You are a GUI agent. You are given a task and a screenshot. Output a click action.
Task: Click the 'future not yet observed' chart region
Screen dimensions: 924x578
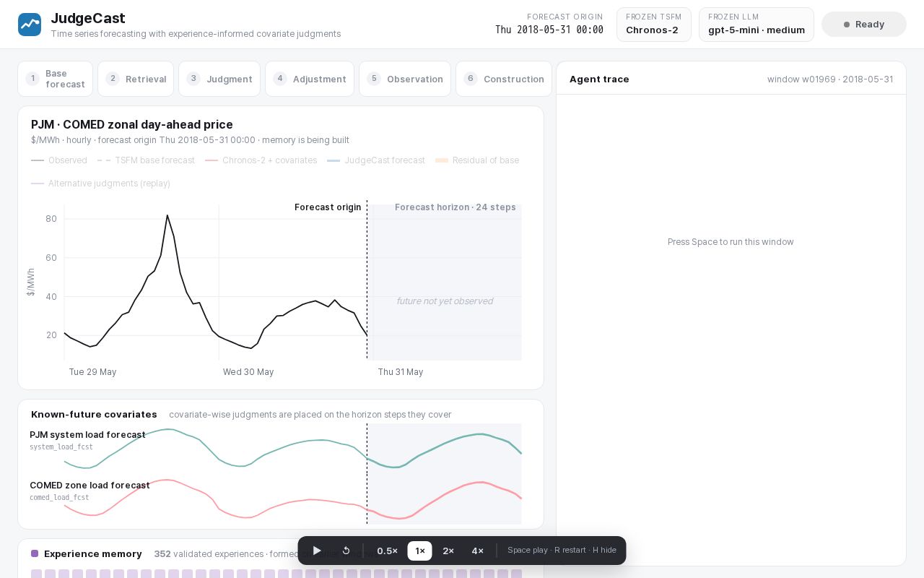coord(445,301)
